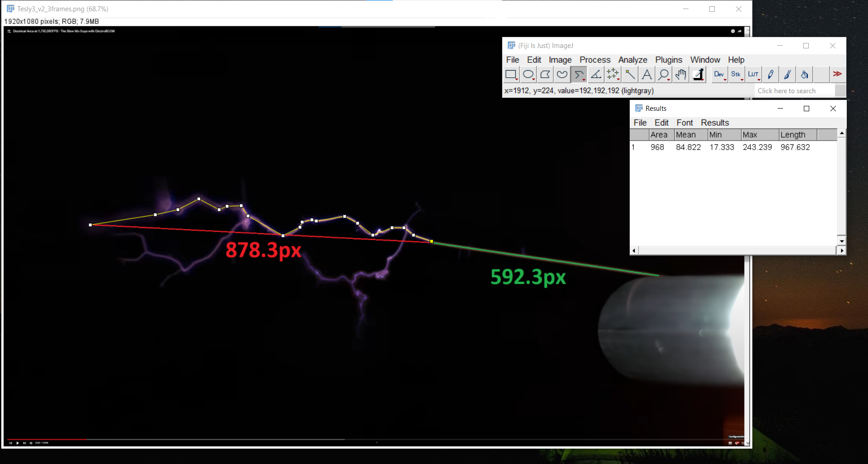Open the Stk stacks dropdown menu
Screen dimensions: 868x464
click(736, 75)
